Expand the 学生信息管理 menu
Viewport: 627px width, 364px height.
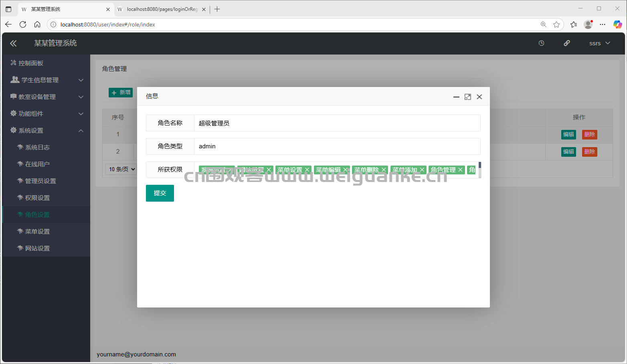pyautogui.click(x=47, y=80)
